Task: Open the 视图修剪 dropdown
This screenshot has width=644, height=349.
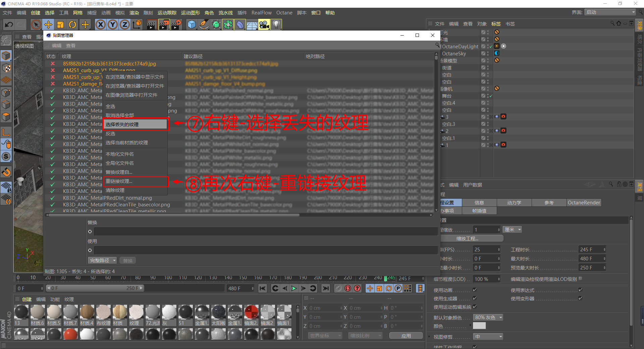Action: coord(488,337)
